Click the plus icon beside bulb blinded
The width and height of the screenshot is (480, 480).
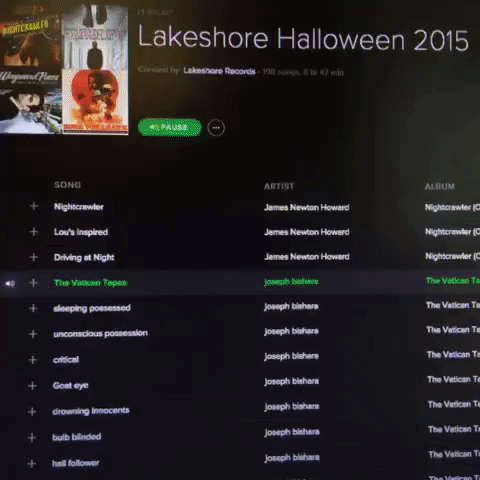[x=32, y=437]
